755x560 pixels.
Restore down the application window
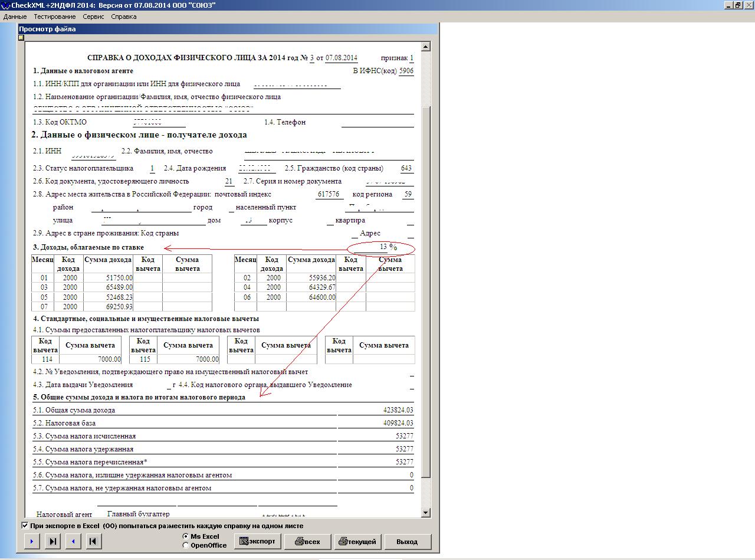[x=738, y=5]
